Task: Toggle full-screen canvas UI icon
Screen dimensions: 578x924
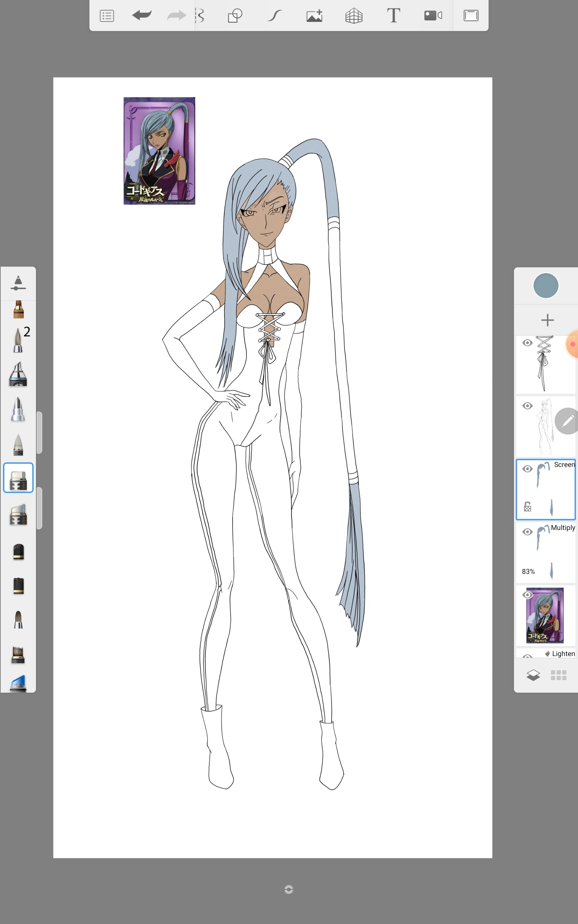Action: click(471, 16)
